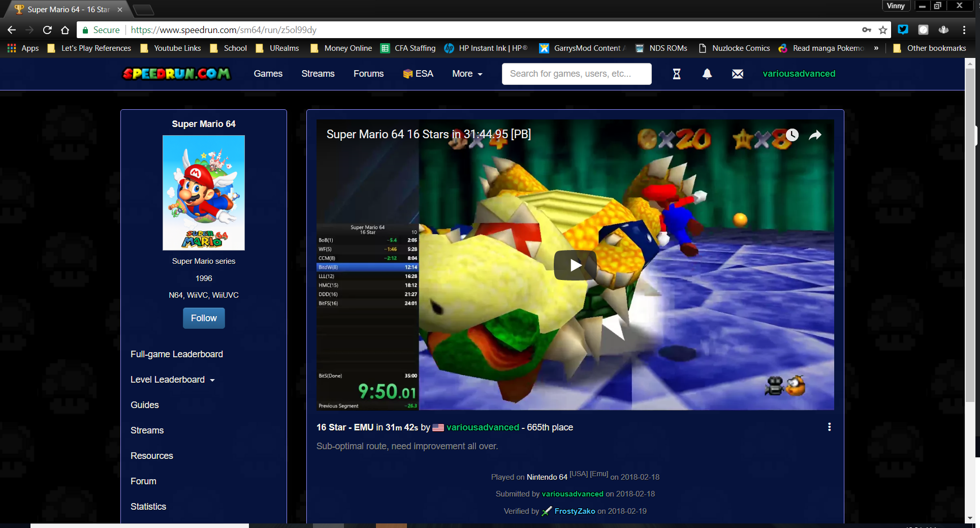
Task: Click the Watch later clock icon on video
Action: click(x=792, y=135)
